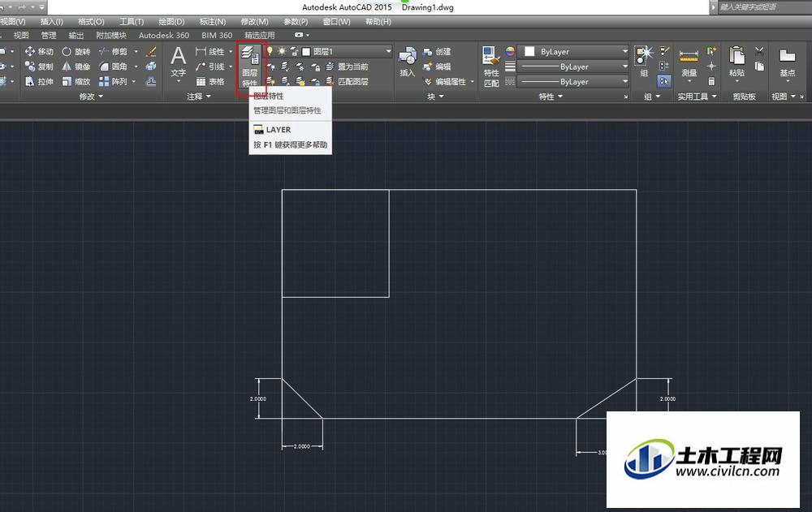
Task: Switch to Output (输出) ribbon tab
Action: click(76, 35)
